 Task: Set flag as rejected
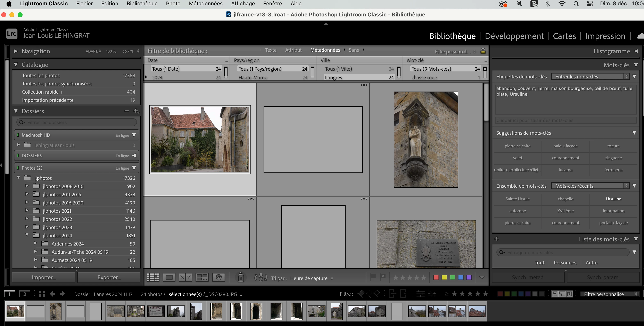click(382, 277)
